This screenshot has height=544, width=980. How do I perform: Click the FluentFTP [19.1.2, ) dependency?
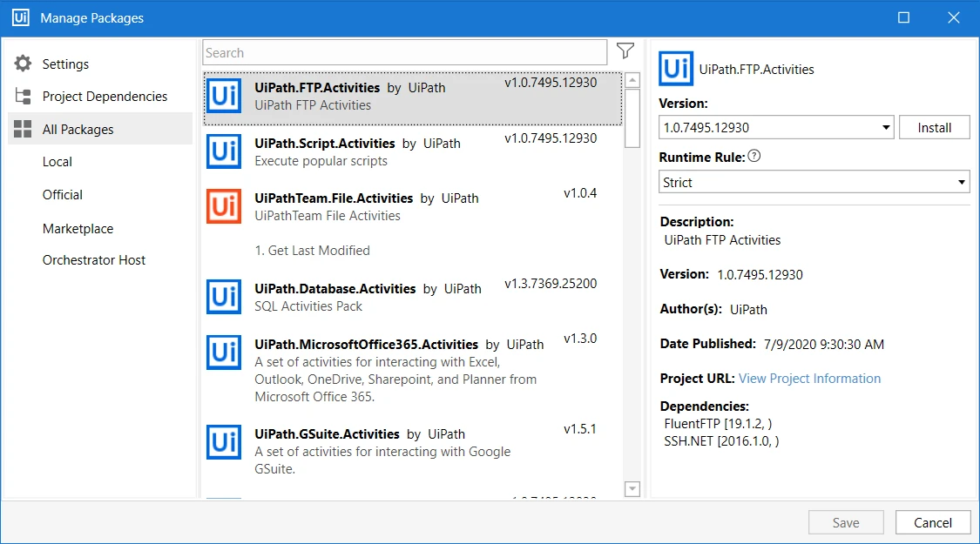pos(718,424)
